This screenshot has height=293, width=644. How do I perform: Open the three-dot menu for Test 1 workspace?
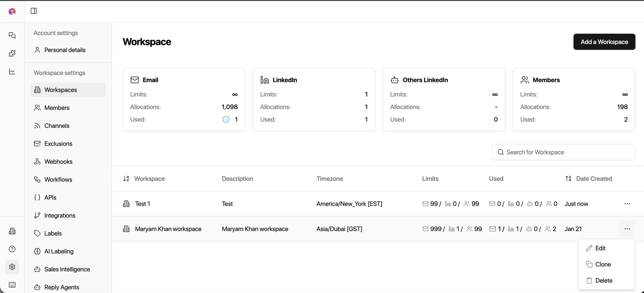click(x=627, y=203)
